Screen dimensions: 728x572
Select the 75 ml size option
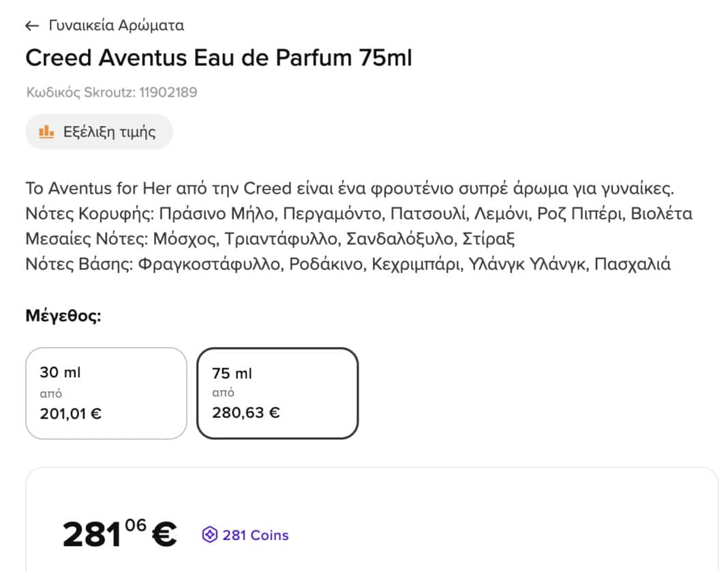click(277, 393)
